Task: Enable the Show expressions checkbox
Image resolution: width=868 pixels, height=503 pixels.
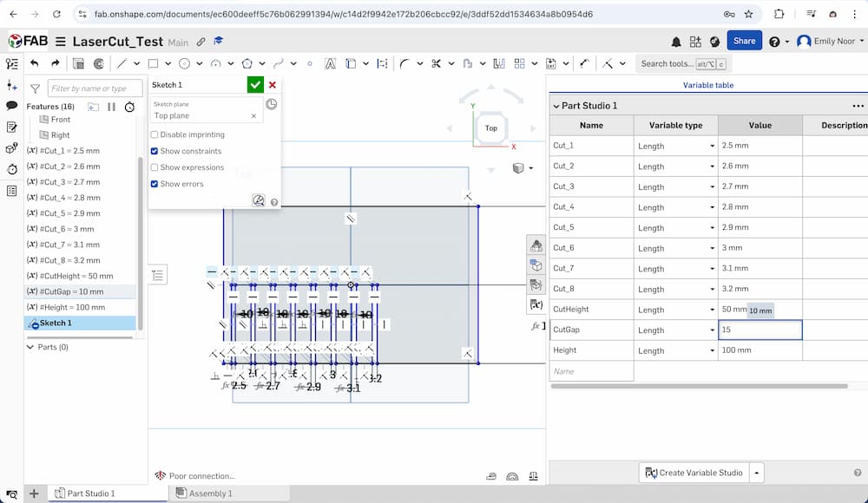Action: [x=155, y=167]
